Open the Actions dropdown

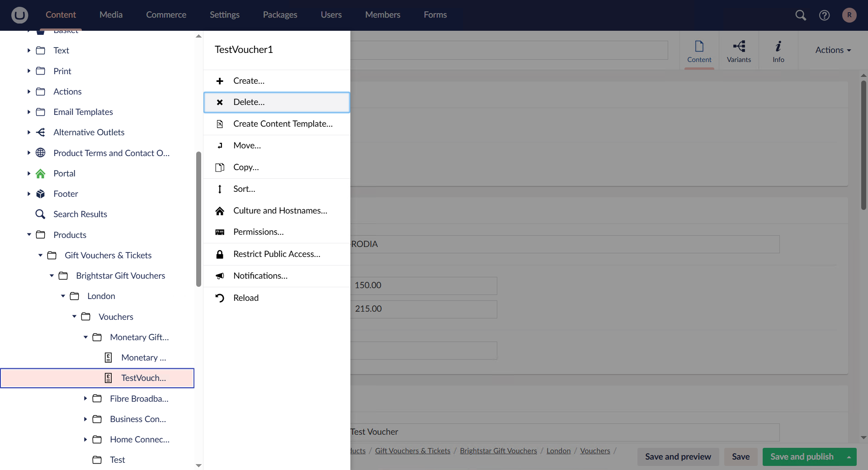(x=832, y=50)
